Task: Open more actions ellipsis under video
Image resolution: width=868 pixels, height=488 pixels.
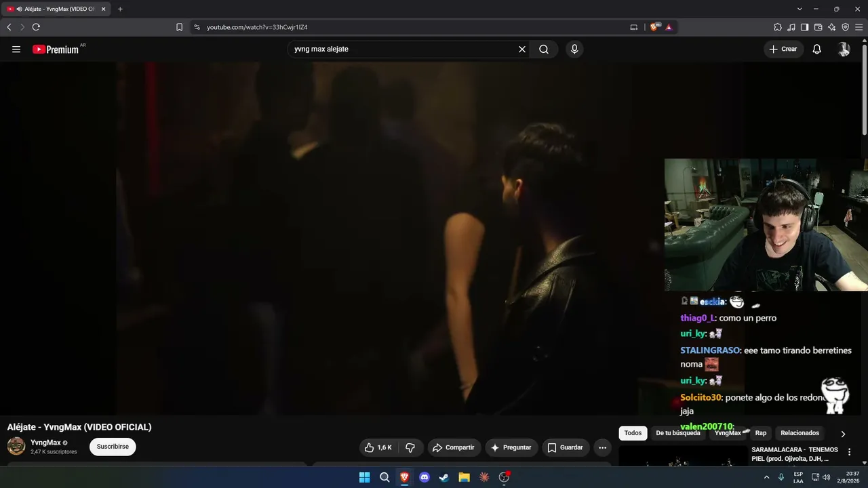Action: pos(602,447)
